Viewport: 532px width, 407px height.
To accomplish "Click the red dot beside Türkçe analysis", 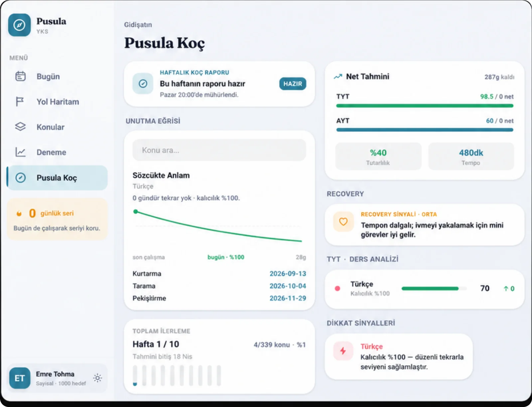I will coord(337,288).
